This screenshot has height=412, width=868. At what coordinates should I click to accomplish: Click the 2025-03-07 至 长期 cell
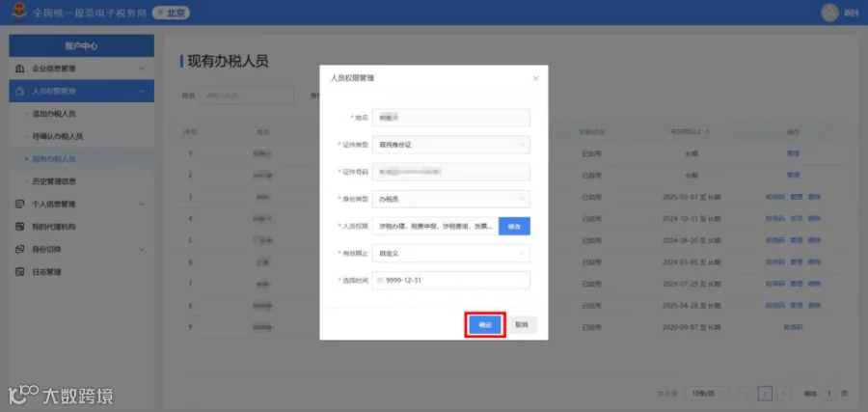691,197
